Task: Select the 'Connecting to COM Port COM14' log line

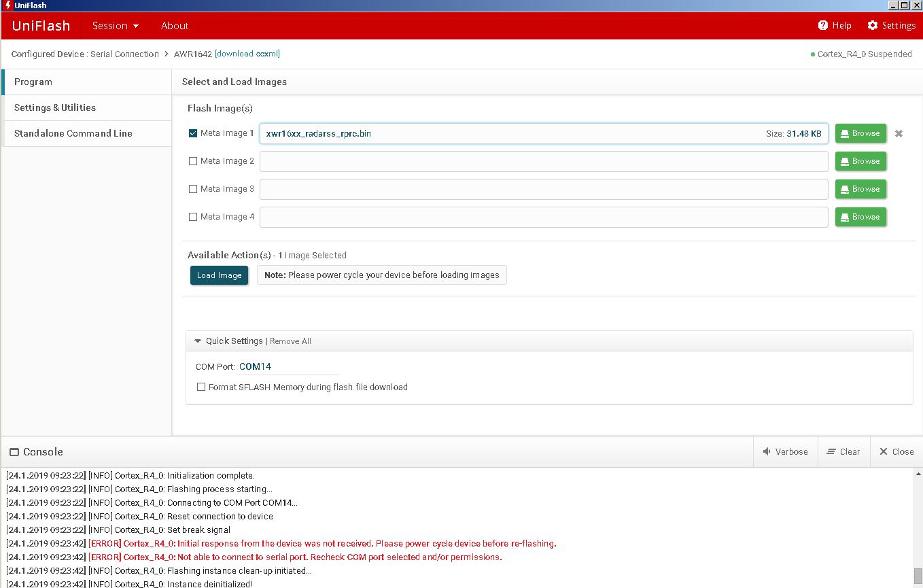Action: 152,503
